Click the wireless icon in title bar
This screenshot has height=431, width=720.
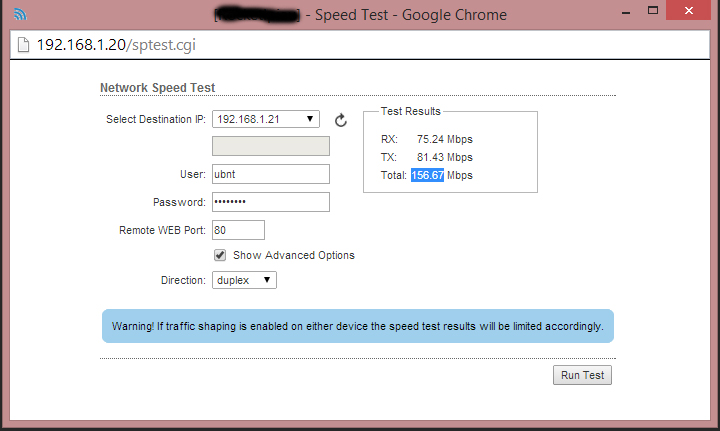point(20,15)
